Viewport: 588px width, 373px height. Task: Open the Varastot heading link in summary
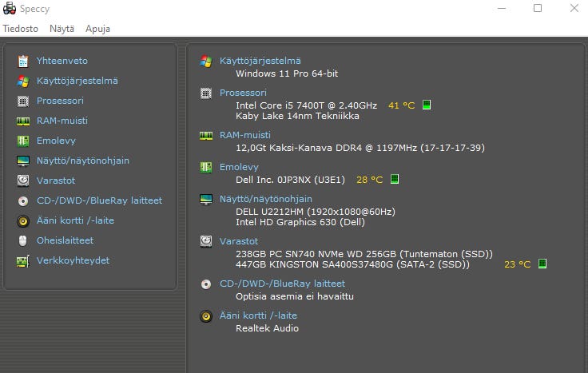pyautogui.click(x=238, y=240)
